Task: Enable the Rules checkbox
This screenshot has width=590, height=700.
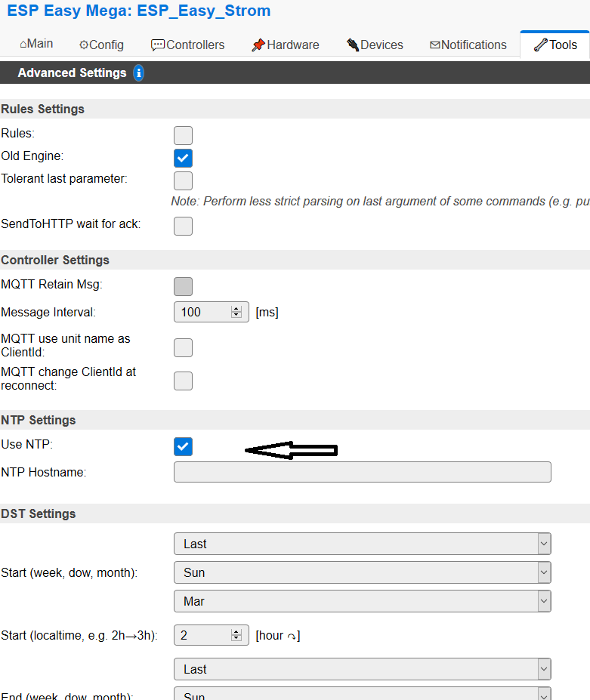Action: (183, 135)
